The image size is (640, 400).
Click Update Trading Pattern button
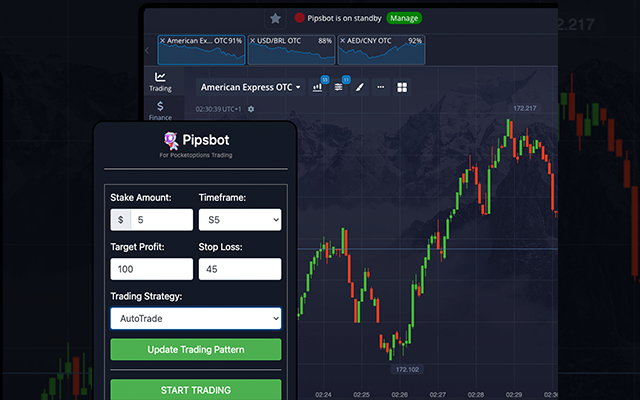(196, 349)
